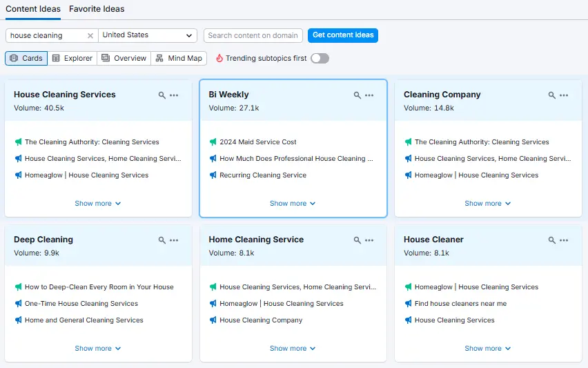Click search icon on Bi Weekly card
The image size is (588, 368).
[357, 95]
